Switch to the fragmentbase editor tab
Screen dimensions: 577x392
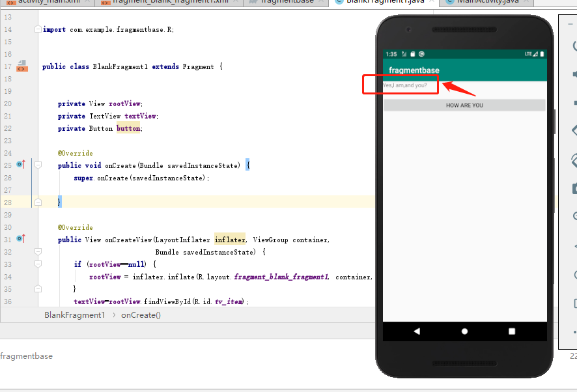point(286,2)
